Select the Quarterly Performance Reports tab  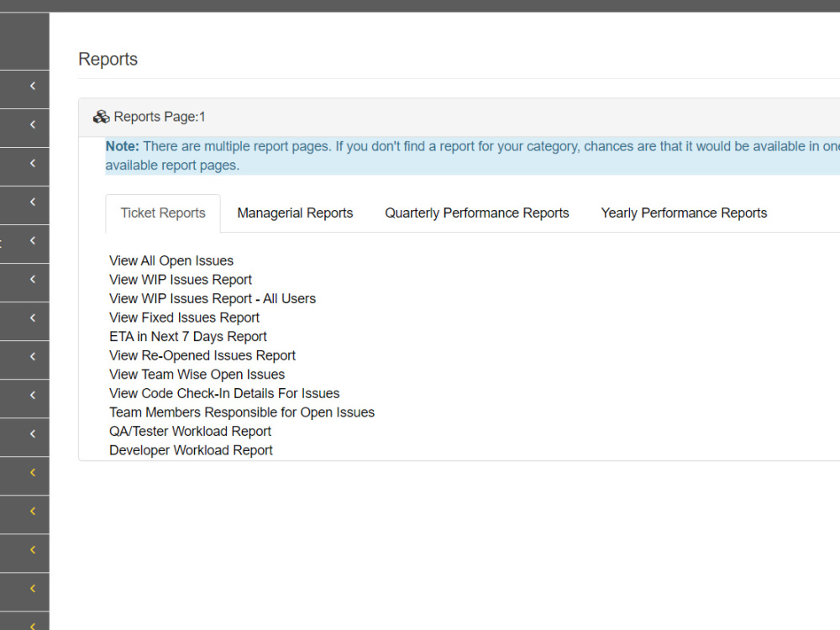477,213
